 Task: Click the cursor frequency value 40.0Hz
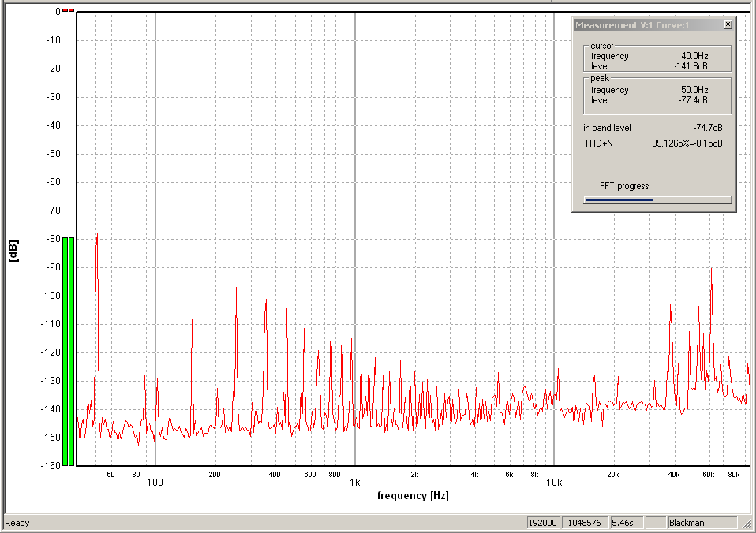click(x=694, y=56)
